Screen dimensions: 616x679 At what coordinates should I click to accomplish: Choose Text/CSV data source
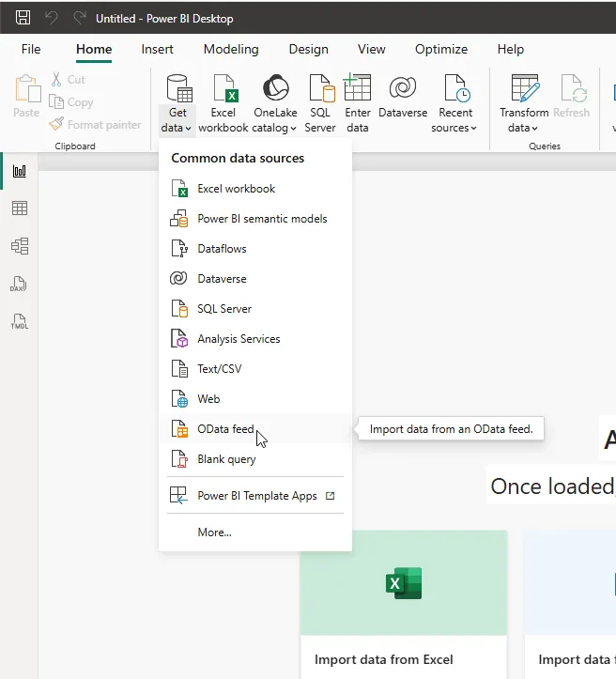(255, 369)
